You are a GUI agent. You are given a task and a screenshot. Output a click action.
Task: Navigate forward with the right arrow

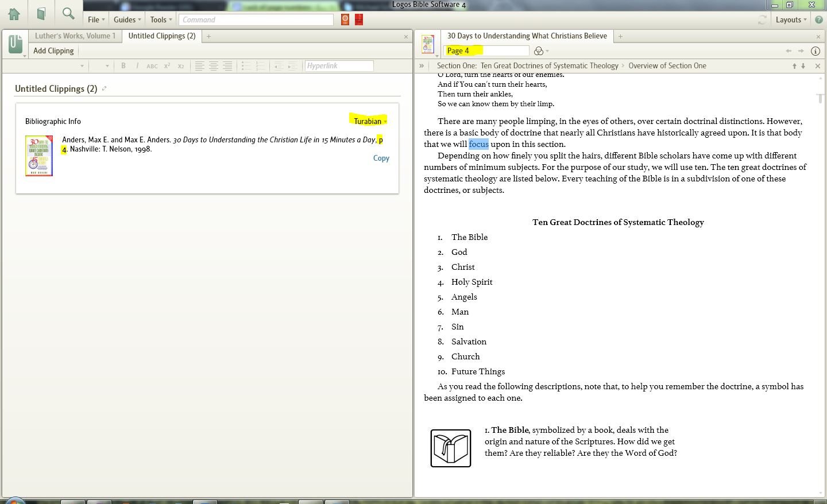pyautogui.click(x=801, y=51)
